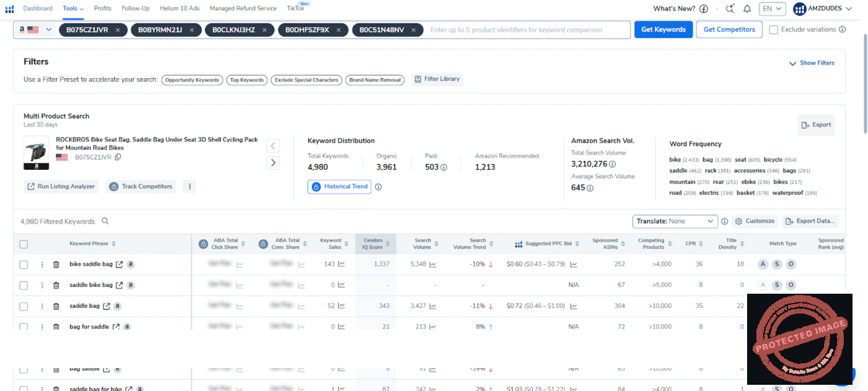This screenshot has width=868, height=391.
Task: Remove ASIN B0C51N48NV chip
Action: coord(414,30)
